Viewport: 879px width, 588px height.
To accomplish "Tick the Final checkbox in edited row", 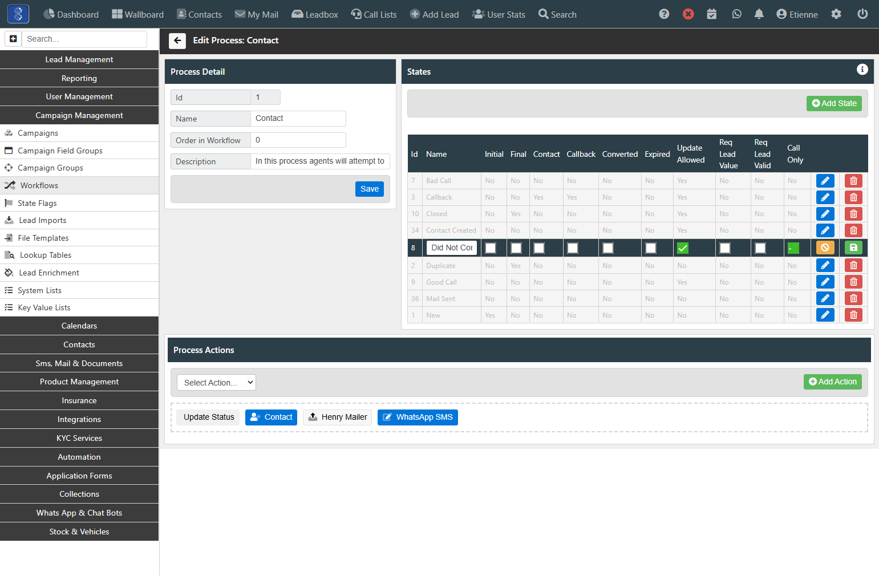I will (x=516, y=248).
